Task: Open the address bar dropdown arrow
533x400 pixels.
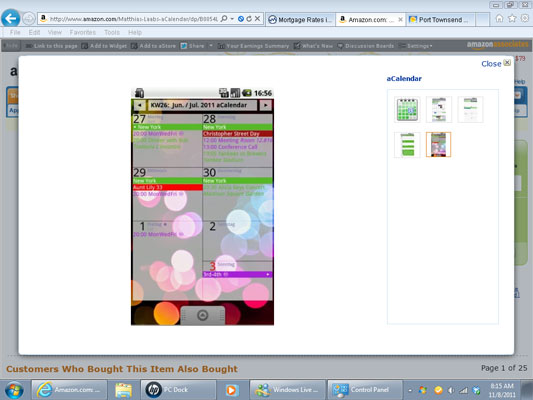Action: (x=232, y=19)
